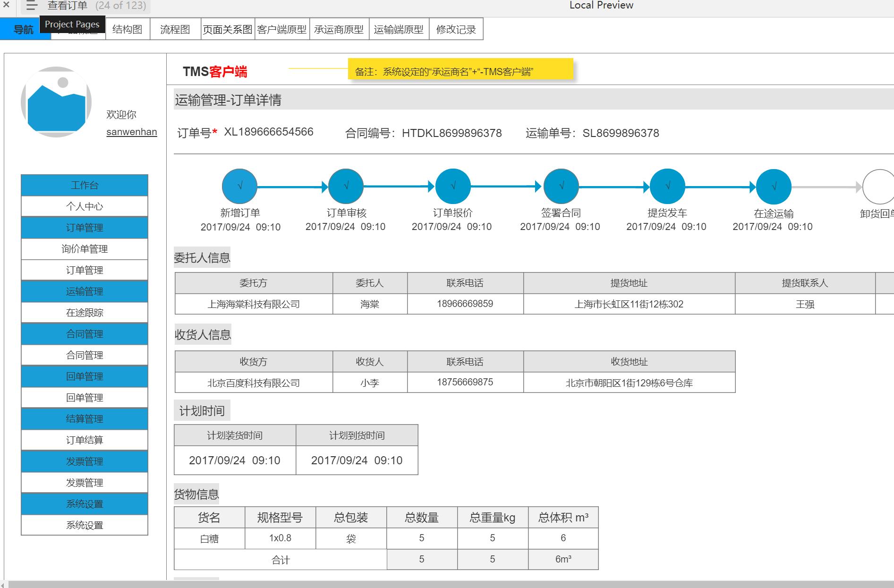
Task: Click the 上海海棠科技有限公司 cell
Action: click(254, 304)
